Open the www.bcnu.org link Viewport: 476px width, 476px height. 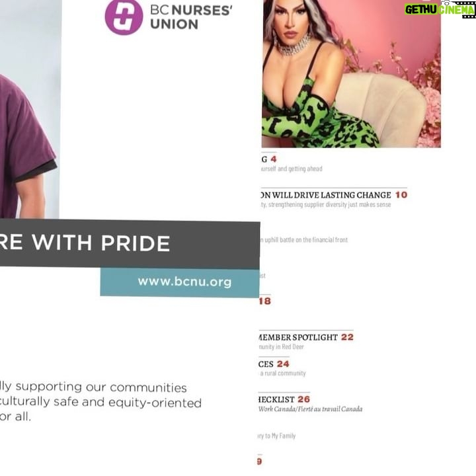[x=184, y=282]
